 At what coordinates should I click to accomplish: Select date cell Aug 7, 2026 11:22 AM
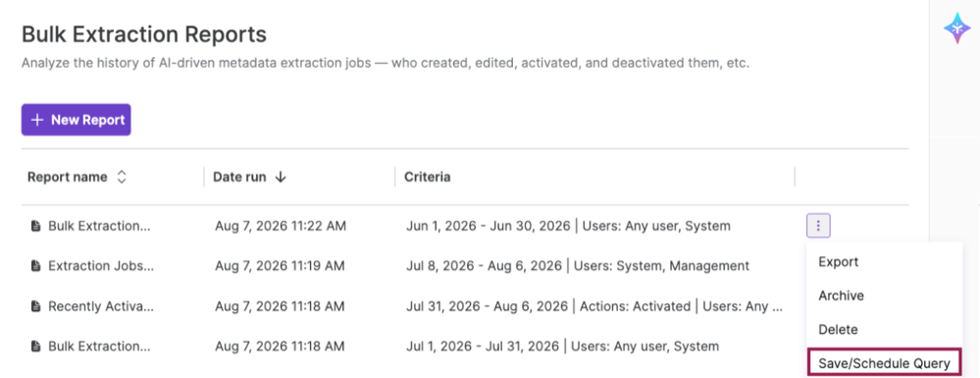point(280,226)
